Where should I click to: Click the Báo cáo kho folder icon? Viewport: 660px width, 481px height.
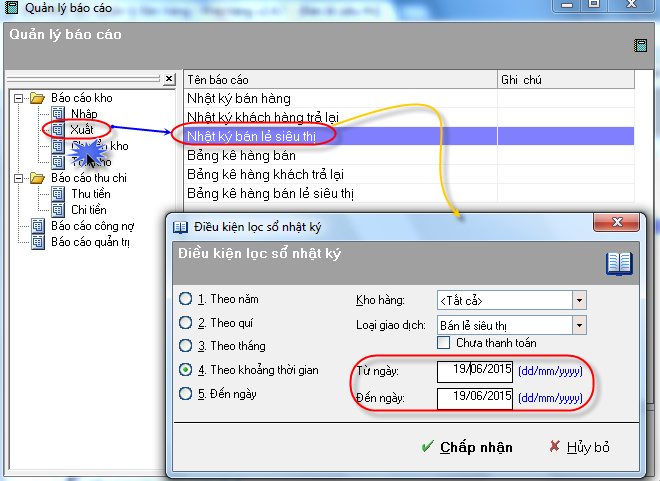(x=38, y=98)
